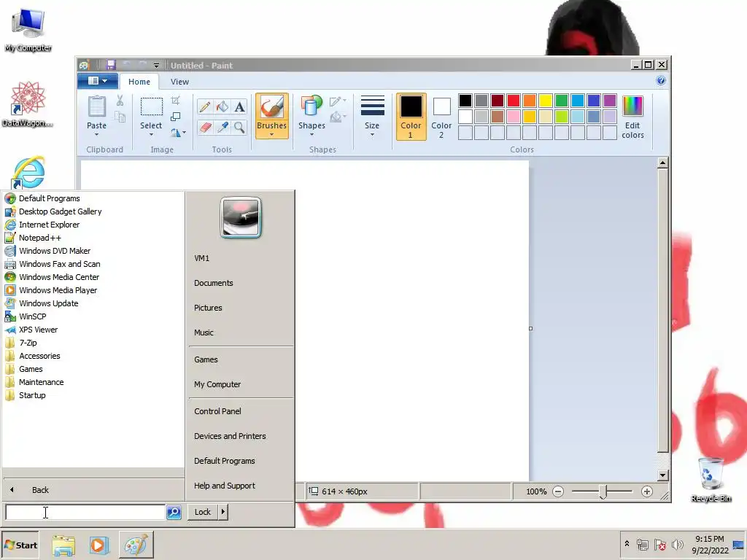The image size is (747, 560).
Task: Open Documents from Start menu
Action: click(x=214, y=283)
